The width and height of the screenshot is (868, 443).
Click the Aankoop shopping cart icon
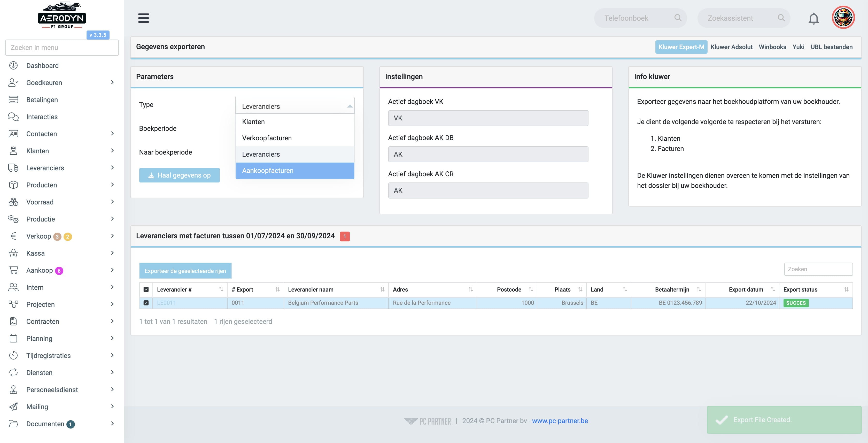click(x=13, y=270)
